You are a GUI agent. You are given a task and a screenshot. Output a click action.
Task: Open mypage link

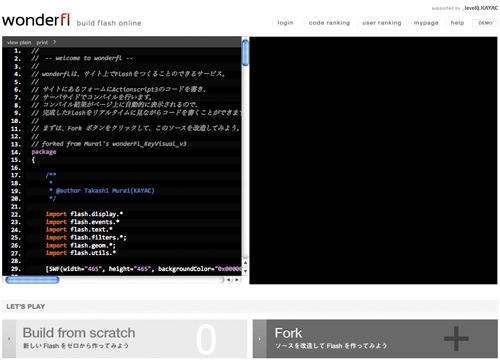[x=426, y=23]
